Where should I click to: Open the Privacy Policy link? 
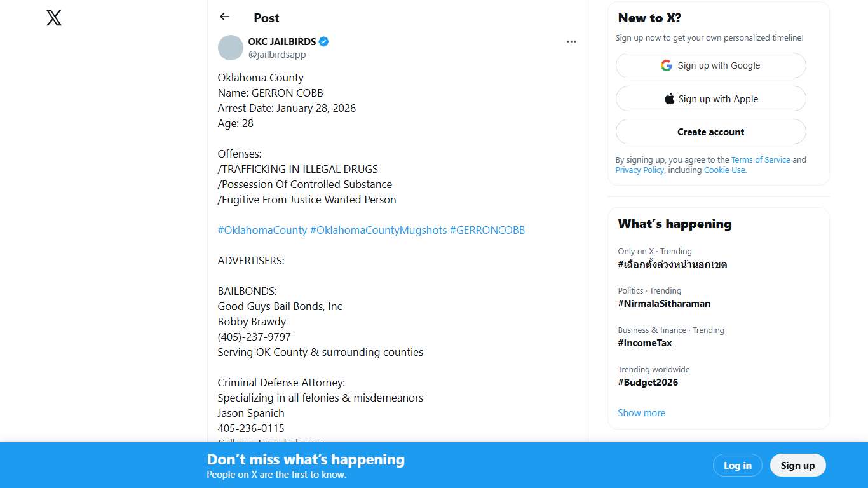point(639,170)
